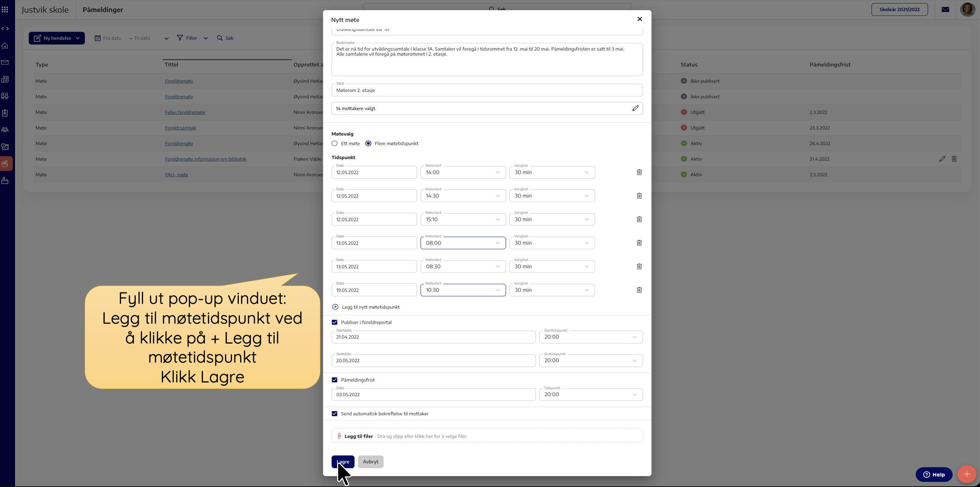Open the home icon in sidebar

(5, 46)
